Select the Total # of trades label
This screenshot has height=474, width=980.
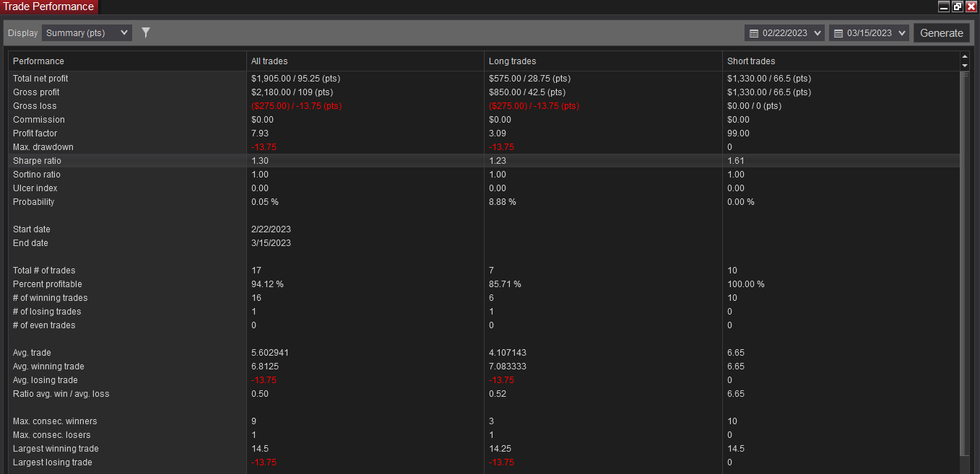[44, 271]
